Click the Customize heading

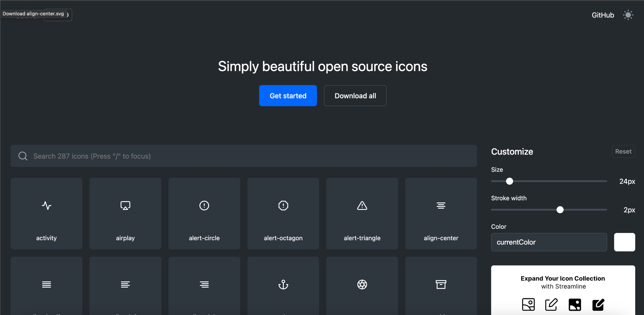(x=512, y=151)
